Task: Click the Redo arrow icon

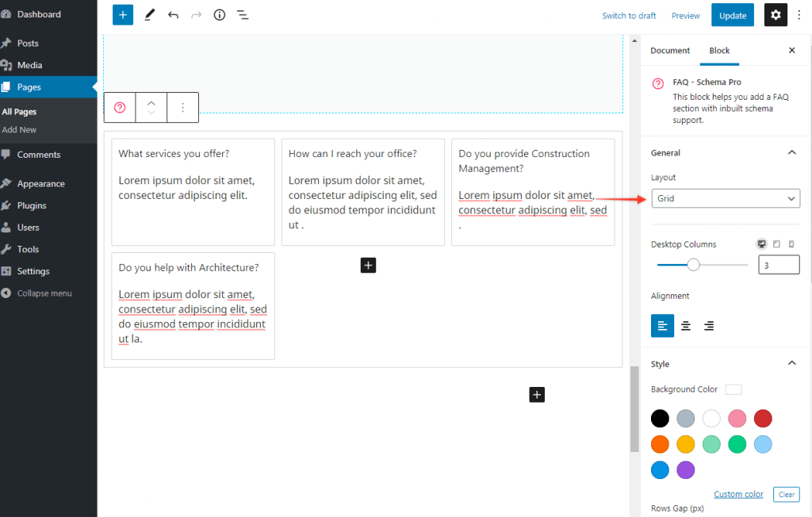Action: 195,14
